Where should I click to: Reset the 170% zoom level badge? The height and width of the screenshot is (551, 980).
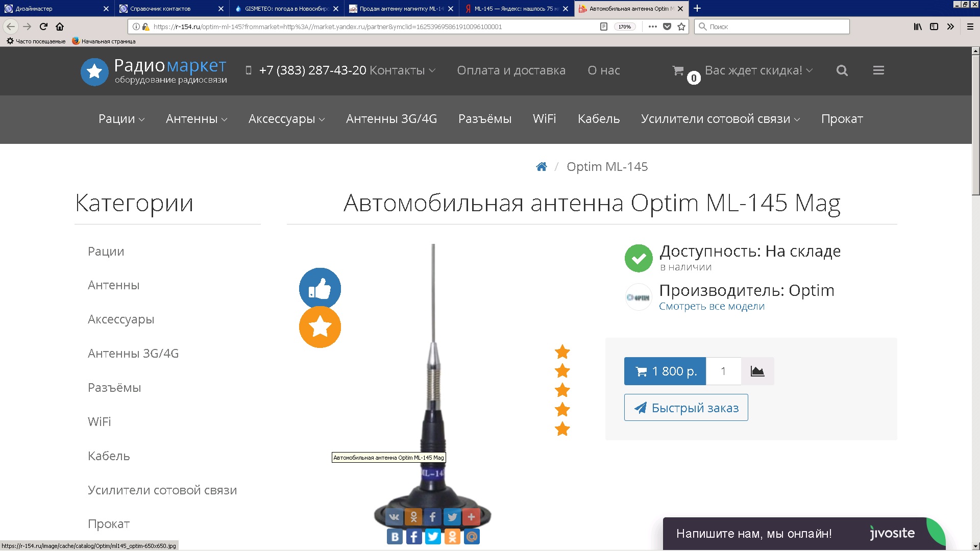(x=625, y=27)
